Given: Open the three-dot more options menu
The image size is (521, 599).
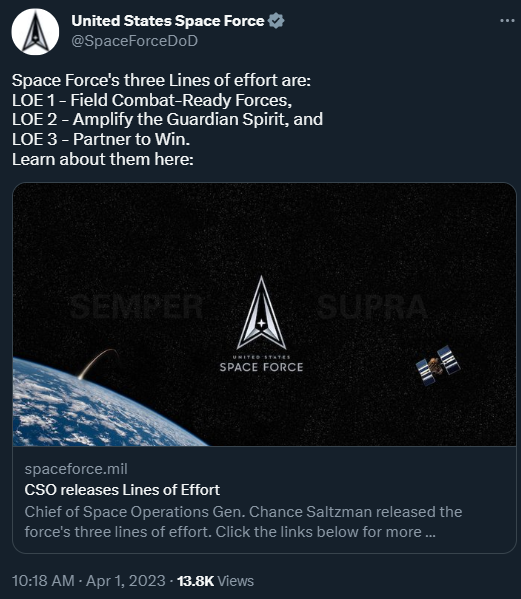Looking at the screenshot, I should (x=507, y=21).
